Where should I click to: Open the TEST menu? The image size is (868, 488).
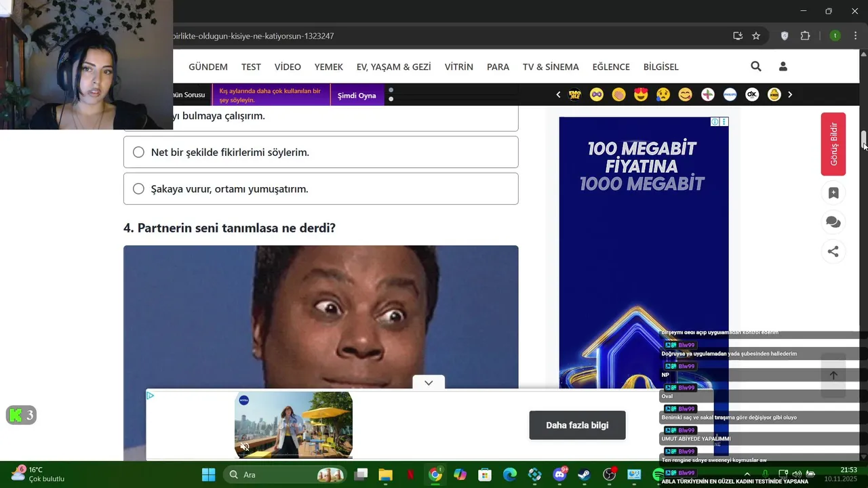251,66
